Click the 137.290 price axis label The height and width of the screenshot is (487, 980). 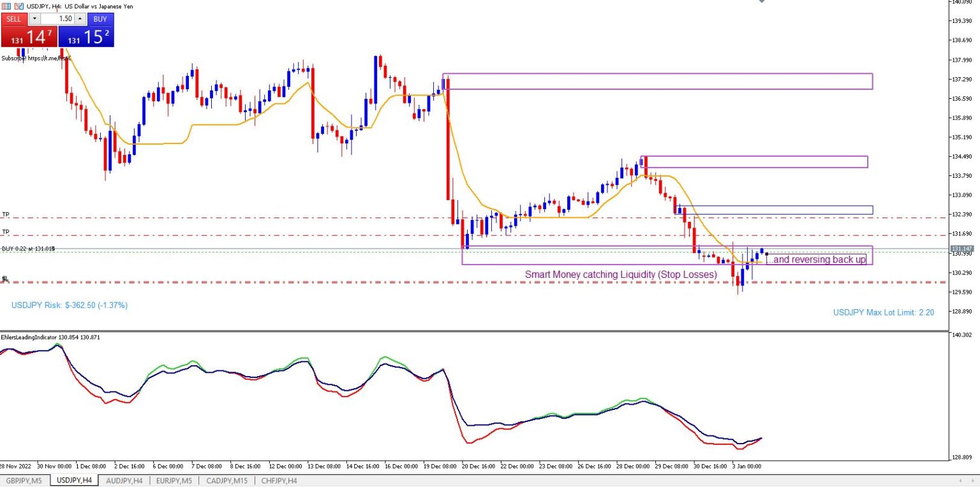pyautogui.click(x=961, y=80)
